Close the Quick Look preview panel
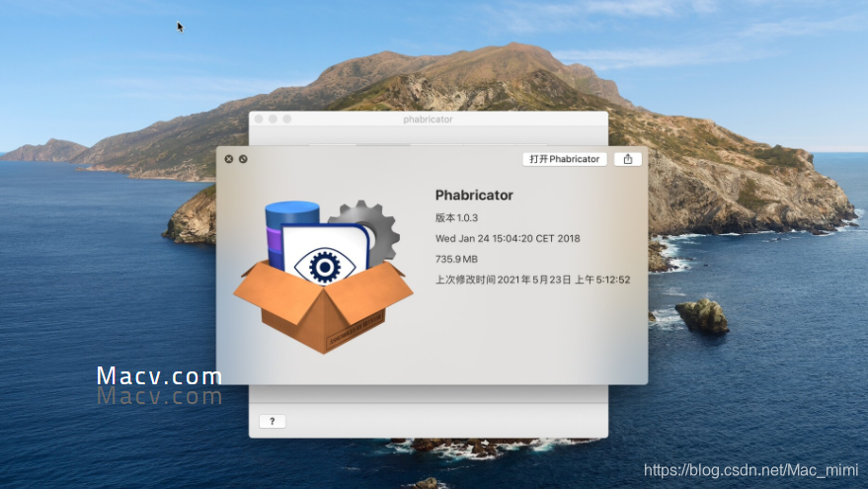This screenshot has width=868, height=489. point(229,159)
